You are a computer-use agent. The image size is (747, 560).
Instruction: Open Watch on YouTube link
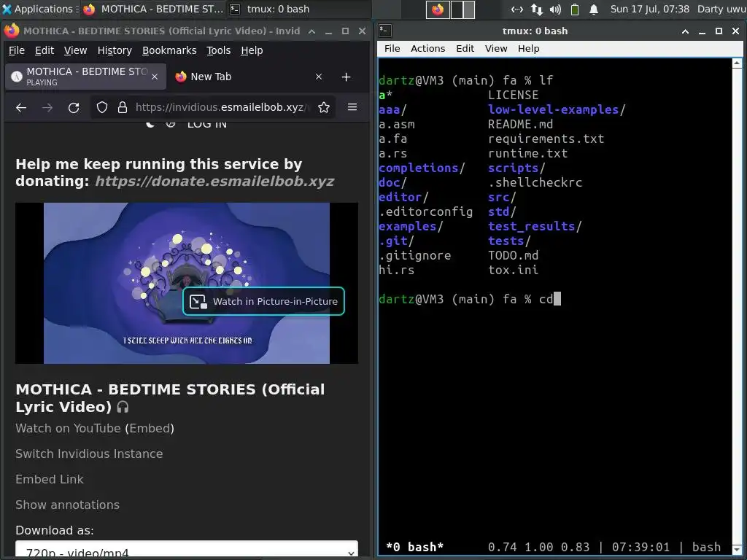click(68, 429)
